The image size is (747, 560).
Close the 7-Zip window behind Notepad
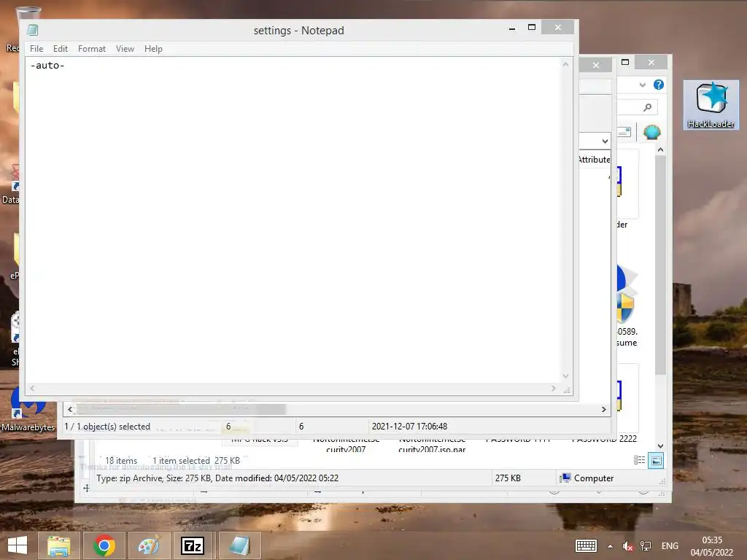tap(595, 65)
